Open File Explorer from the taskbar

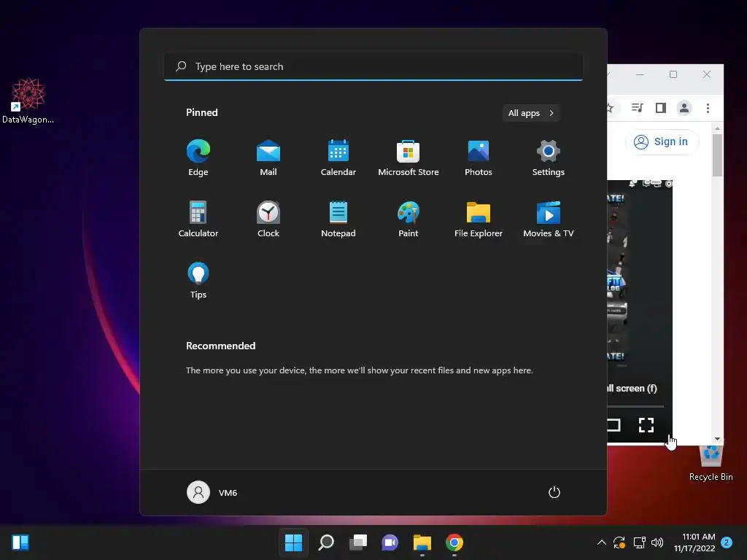(422, 542)
